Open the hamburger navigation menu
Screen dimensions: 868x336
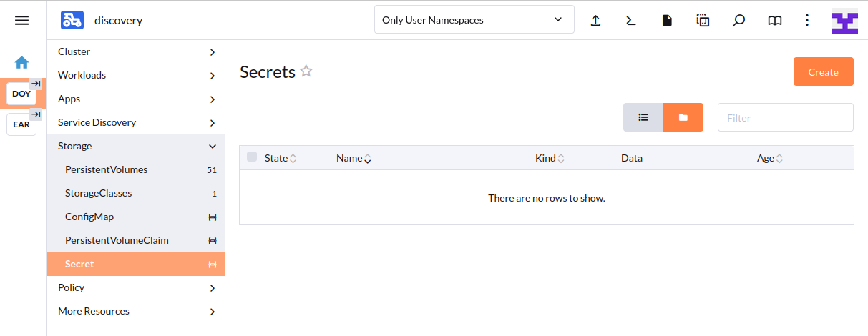pos(22,21)
